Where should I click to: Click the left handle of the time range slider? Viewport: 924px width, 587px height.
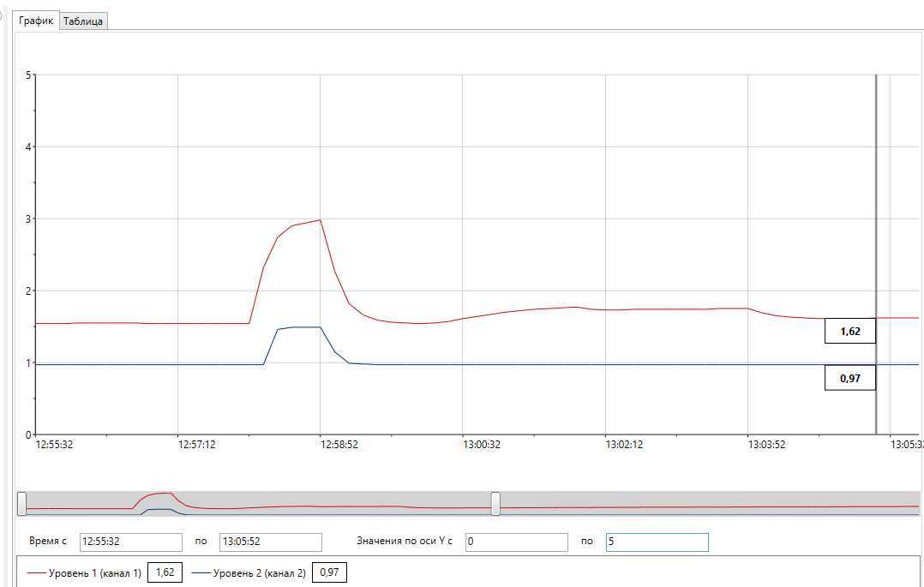[21, 504]
